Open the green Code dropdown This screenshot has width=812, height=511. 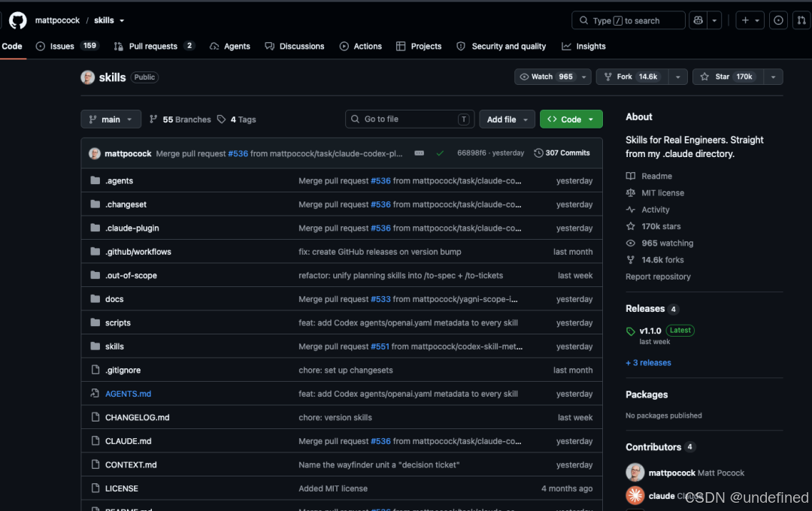[571, 119]
